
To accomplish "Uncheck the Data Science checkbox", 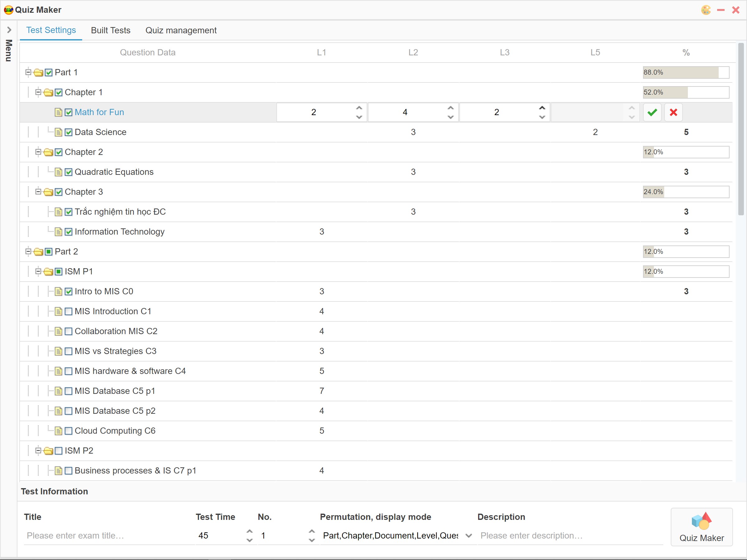I will (68, 132).
